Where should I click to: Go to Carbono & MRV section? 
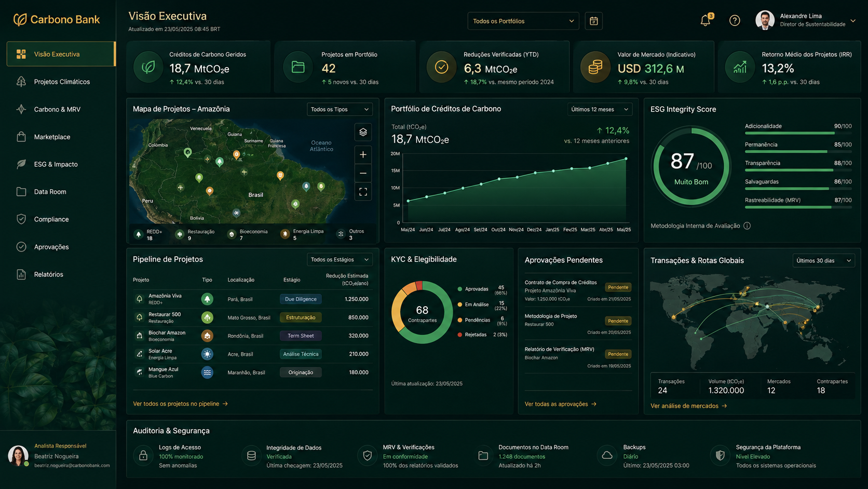(x=61, y=109)
